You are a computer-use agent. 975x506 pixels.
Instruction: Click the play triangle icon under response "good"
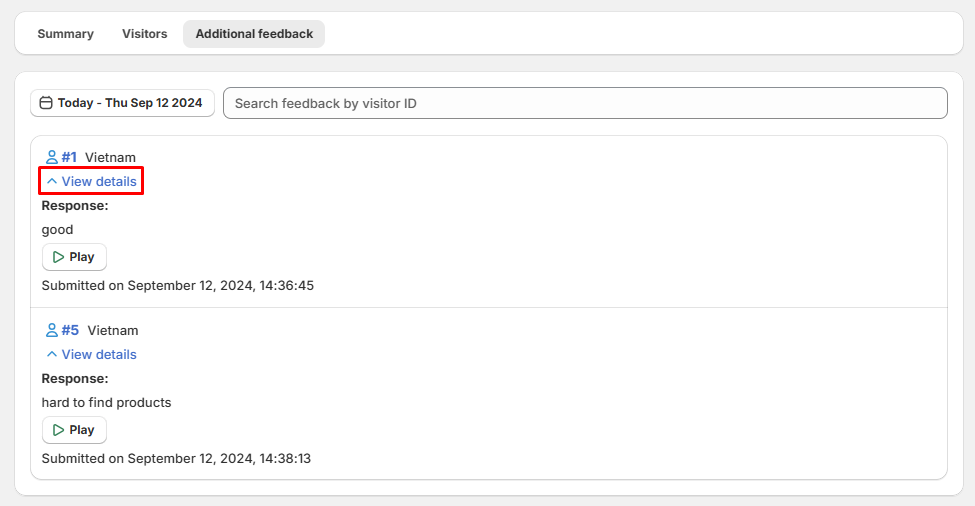click(x=58, y=257)
